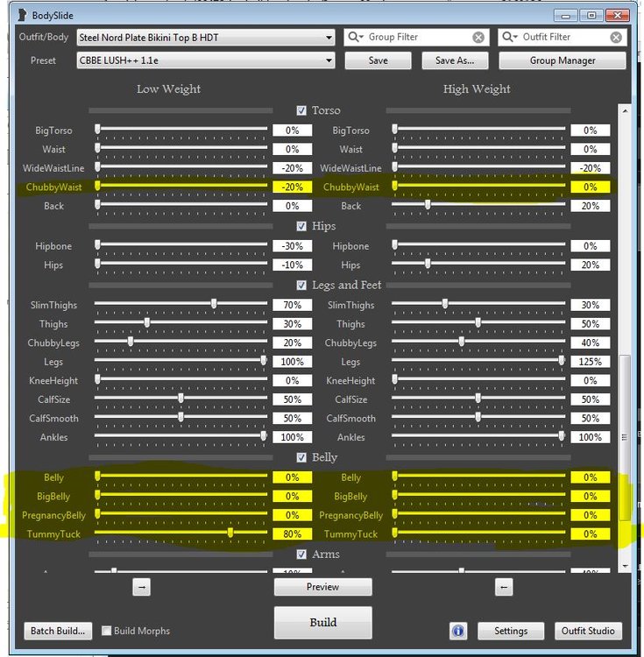
Task: Click the high weight Thighs slider handle
Action: pyautogui.click(x=478, y=322)
